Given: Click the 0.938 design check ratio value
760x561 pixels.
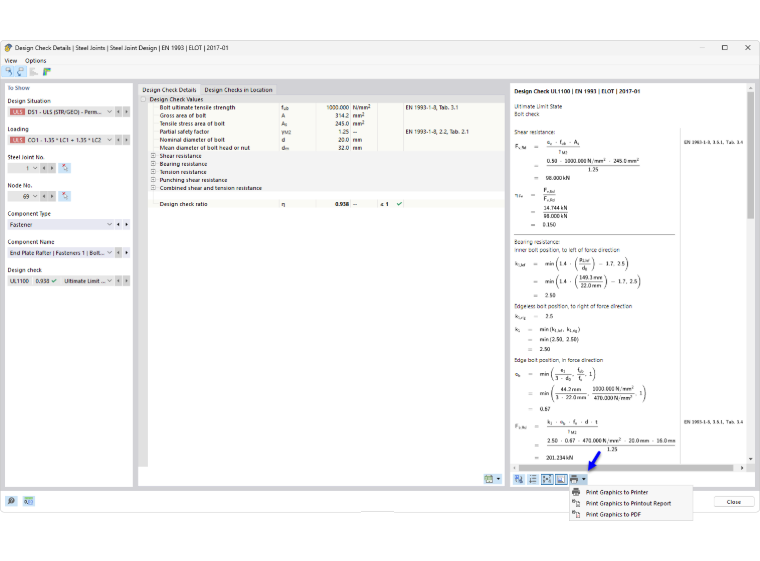Looking at the screenshot, I should (342, 204).
